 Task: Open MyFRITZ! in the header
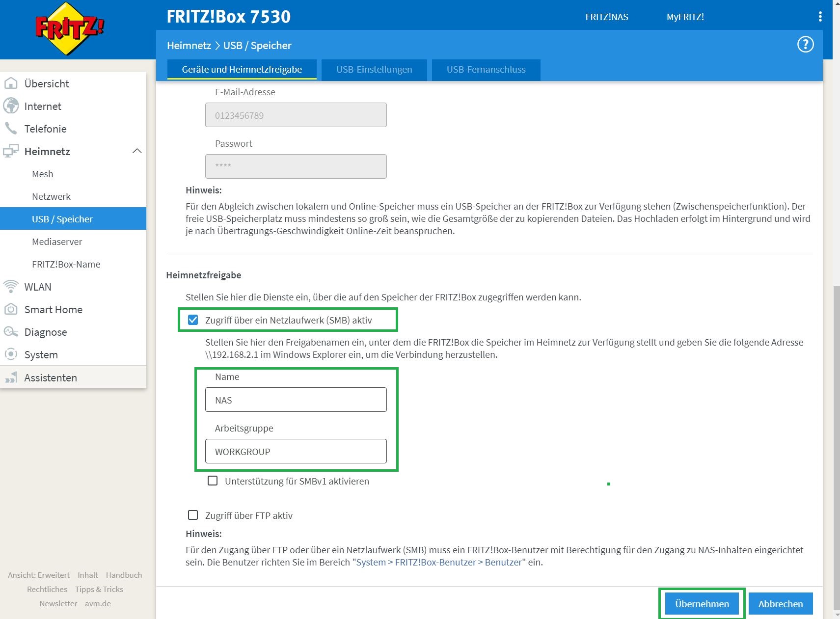(685, 17)
